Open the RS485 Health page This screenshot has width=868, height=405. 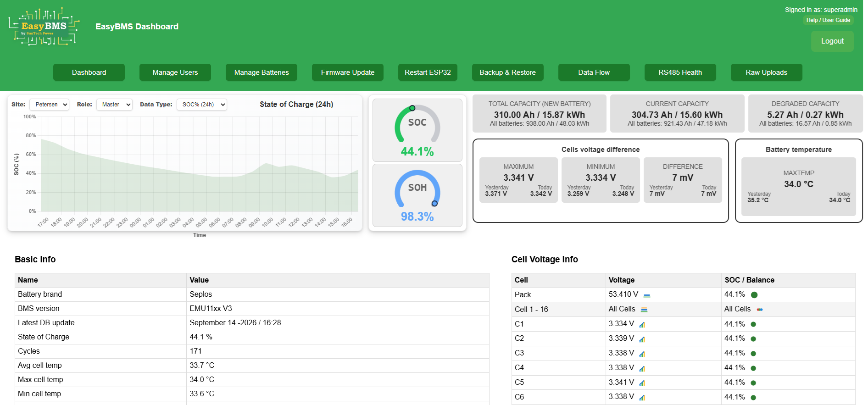(680, 72)
